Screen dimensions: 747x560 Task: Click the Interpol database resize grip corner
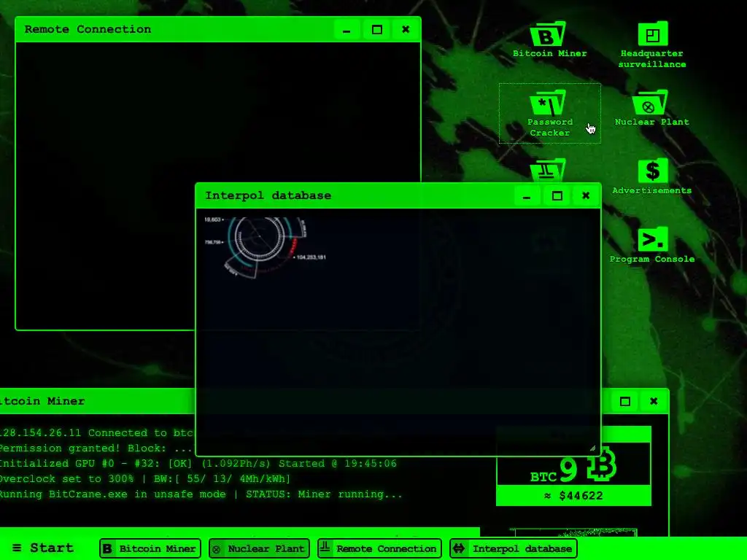pos(592,448)
